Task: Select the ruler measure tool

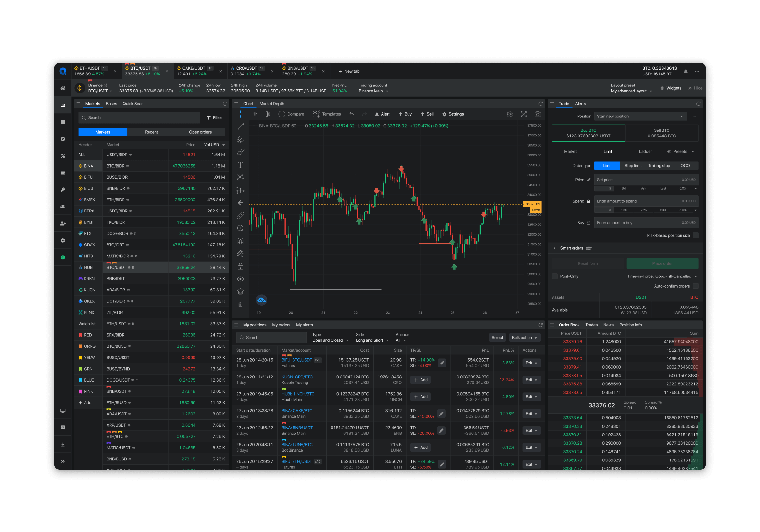Action: click(x=241, y=216)
